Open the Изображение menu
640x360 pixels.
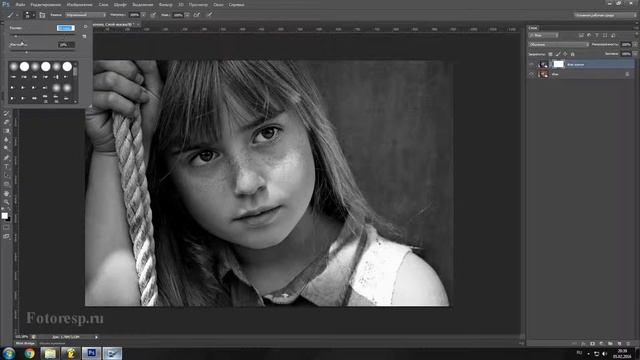(80, 4)
